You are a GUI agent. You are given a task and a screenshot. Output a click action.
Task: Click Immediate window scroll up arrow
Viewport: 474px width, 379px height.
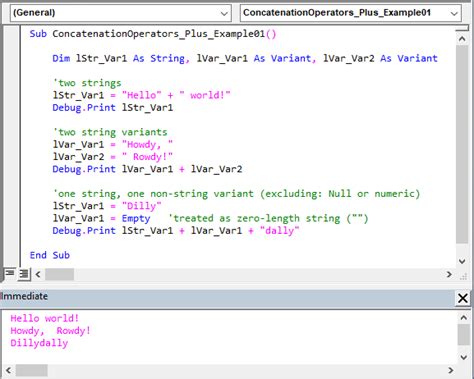click(464, 318)
